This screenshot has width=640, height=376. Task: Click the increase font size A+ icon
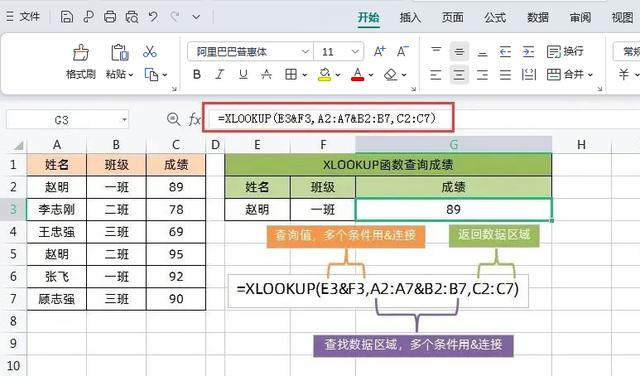(x=380, y=51)
